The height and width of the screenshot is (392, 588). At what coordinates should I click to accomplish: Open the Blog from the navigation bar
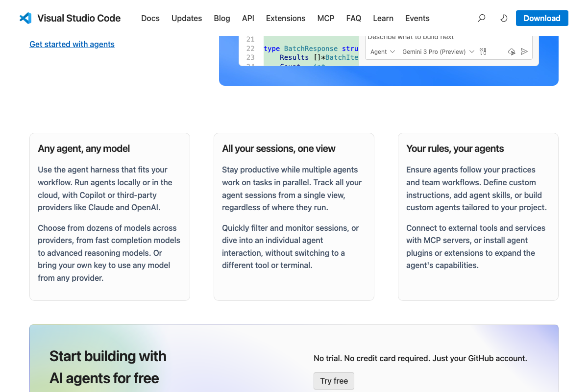tap(222, 18)
